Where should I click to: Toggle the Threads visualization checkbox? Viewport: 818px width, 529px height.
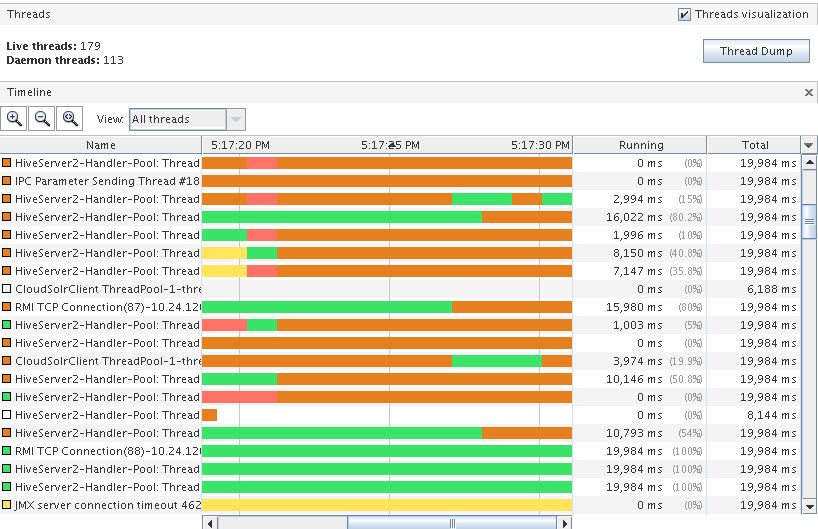click(684, 15)
